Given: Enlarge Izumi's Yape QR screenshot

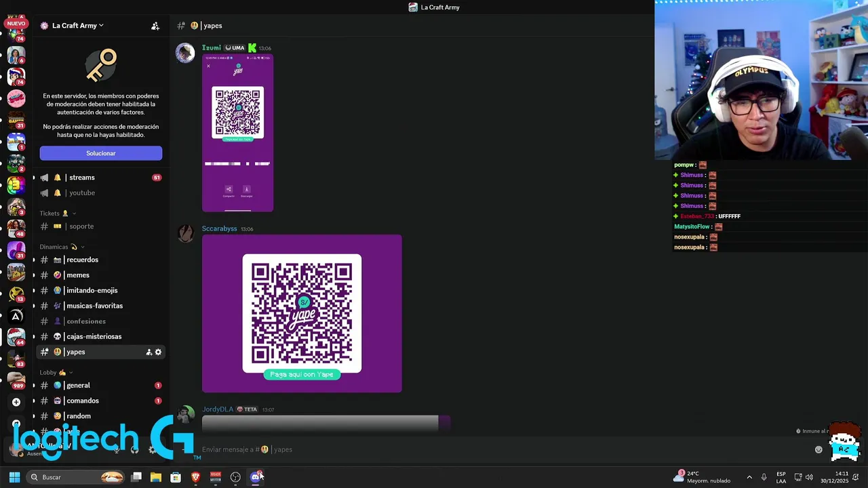Looking at the screenshot, I should click(238, 134).
